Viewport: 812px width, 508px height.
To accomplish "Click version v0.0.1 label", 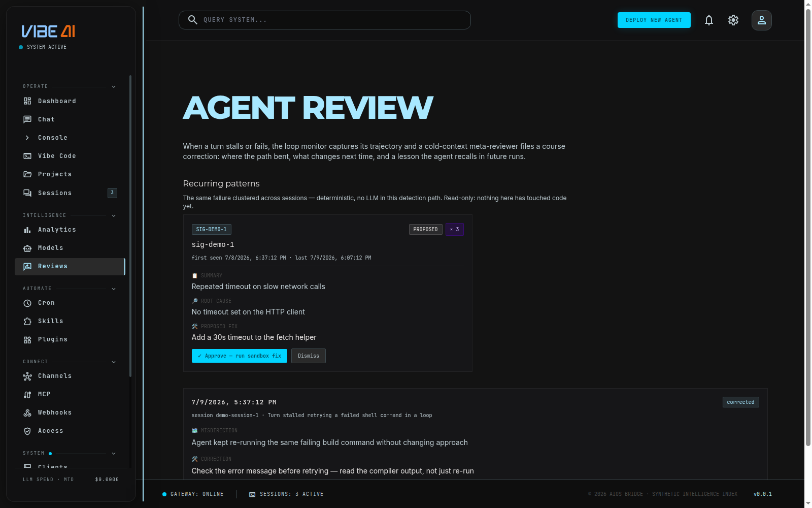I will 763,494.
